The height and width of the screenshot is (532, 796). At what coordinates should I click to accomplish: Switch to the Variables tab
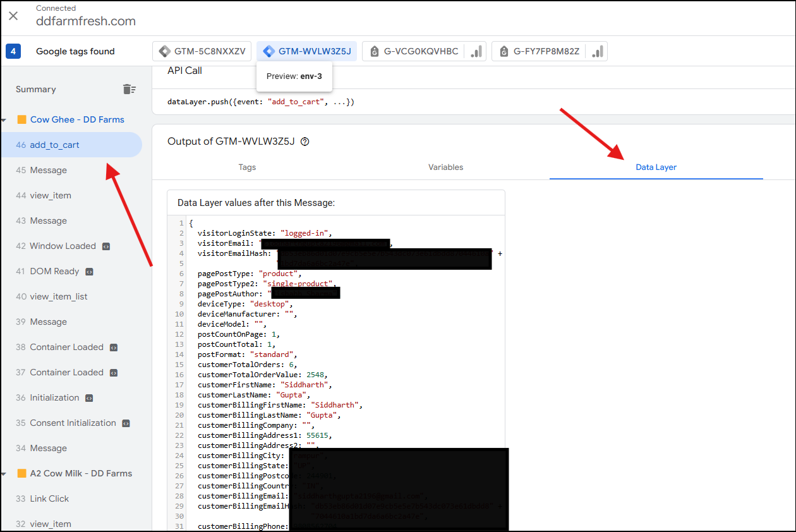pyautogui.click(x=446, y=167)
